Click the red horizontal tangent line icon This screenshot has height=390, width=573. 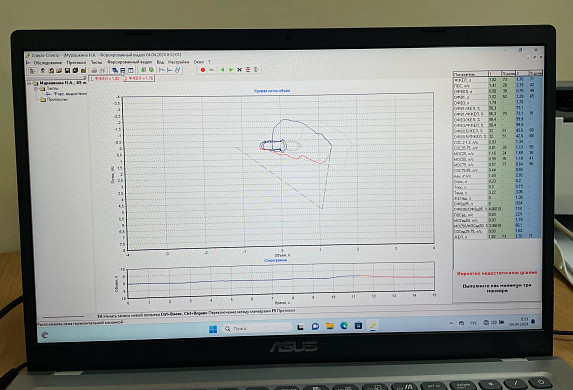[x=248, y=70]
